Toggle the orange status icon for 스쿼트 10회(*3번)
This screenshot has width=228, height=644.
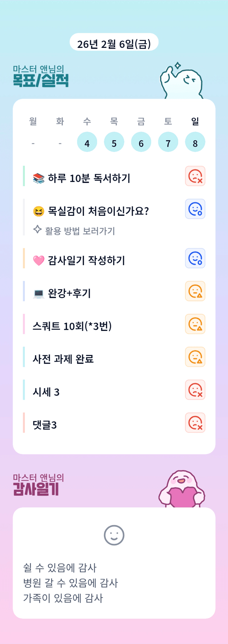tap(195, 324)
